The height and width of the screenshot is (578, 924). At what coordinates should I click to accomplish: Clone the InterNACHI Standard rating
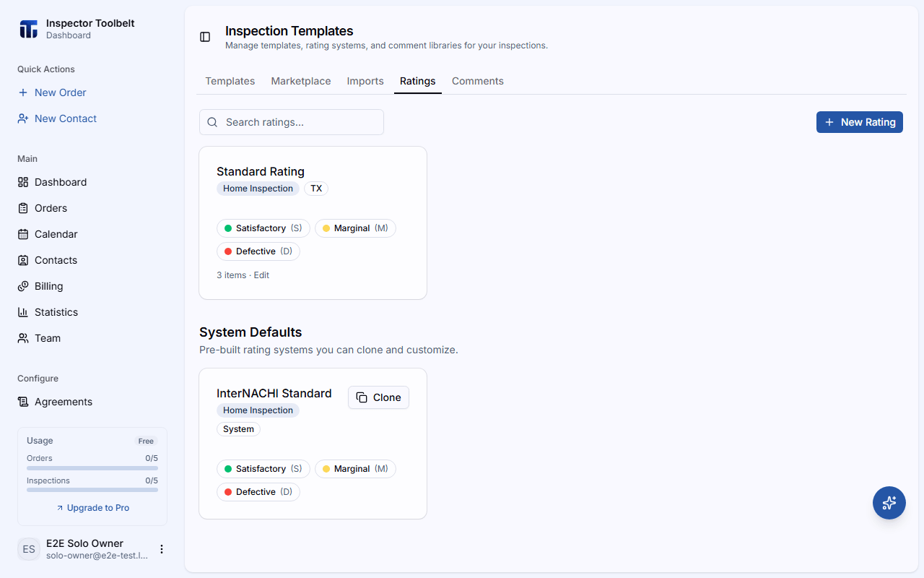(379, 397)
